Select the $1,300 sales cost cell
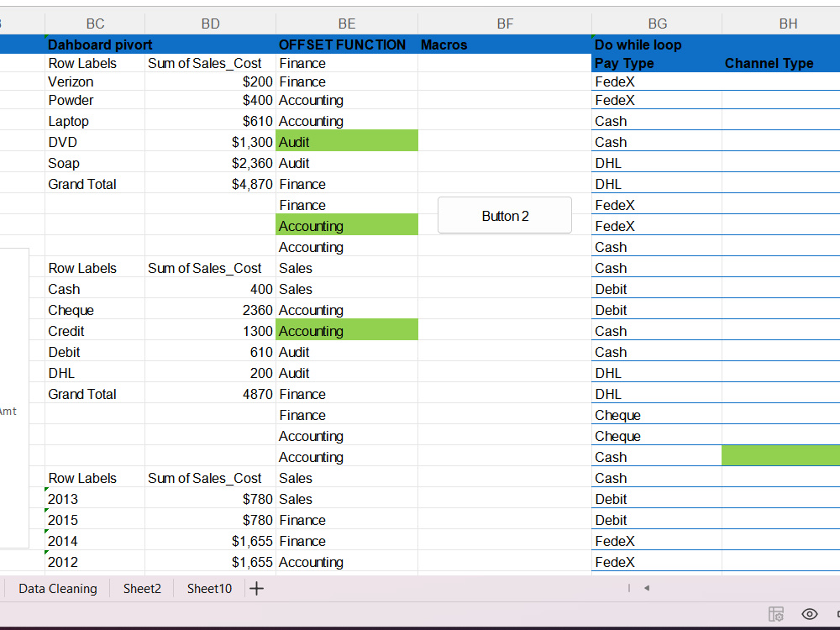This screenshot has width=840, height=630. click(x=211, y=142)
